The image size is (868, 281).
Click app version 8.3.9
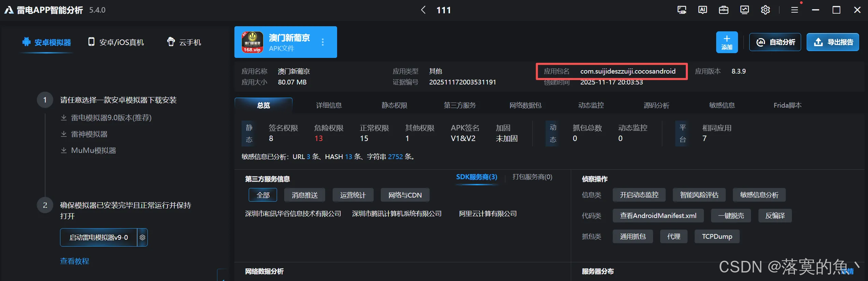coord(738,71)
